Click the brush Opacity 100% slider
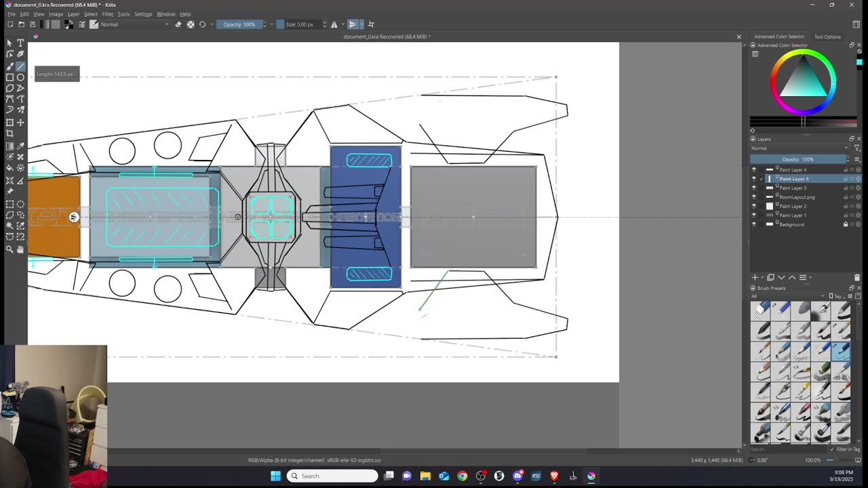Image resolution: width=868 pixels, height=488 pixels. tap(239, 24)
